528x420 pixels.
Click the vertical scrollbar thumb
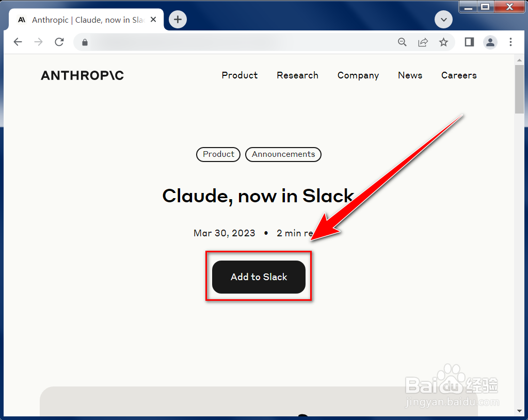519,89
